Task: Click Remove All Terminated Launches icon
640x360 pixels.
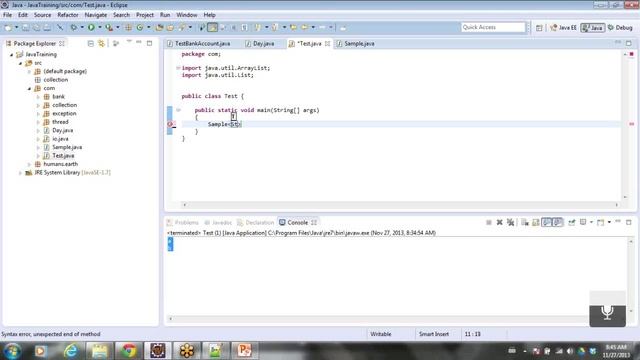Action: tap(510, 222)
